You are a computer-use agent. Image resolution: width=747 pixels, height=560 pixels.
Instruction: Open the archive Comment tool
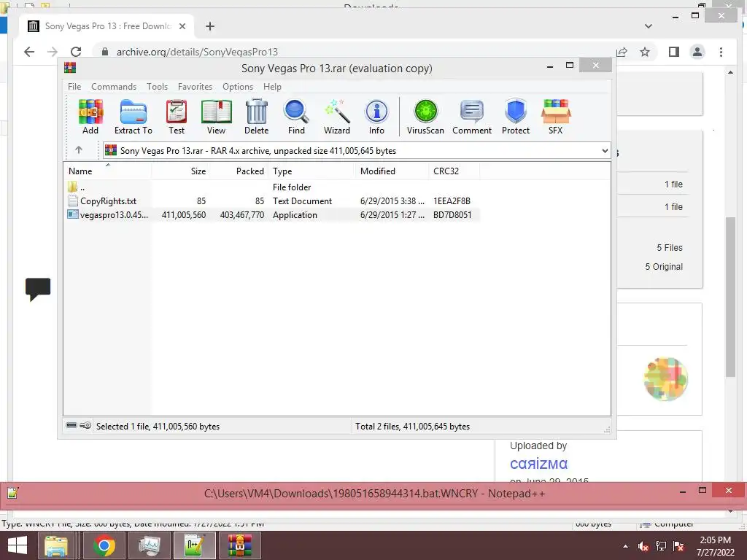(x=472, y=117)
